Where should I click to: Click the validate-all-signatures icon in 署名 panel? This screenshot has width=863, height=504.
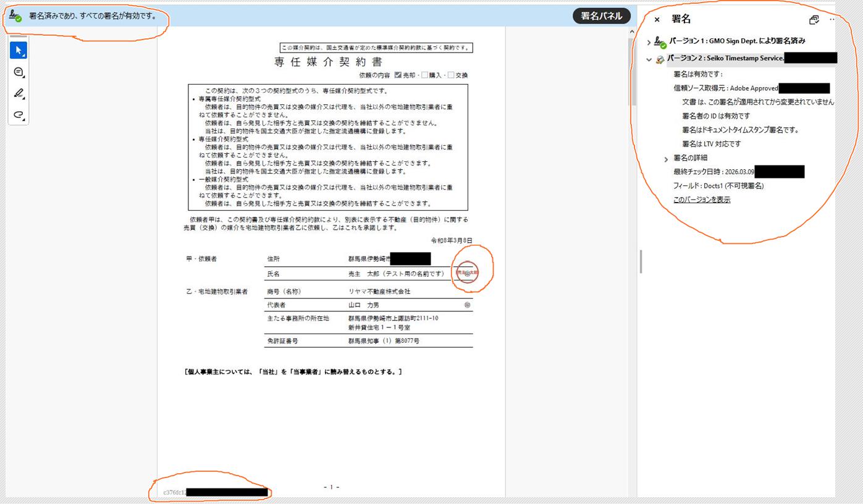[814, 20]
